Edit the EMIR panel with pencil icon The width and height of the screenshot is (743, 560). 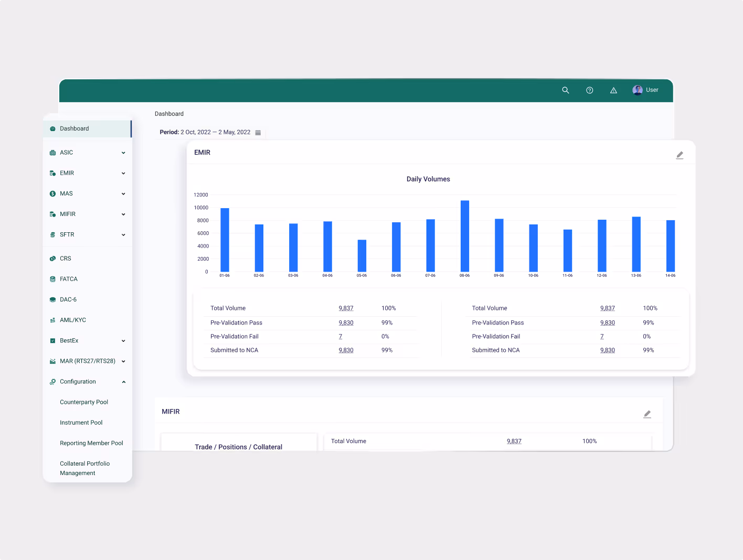[680, 155]
